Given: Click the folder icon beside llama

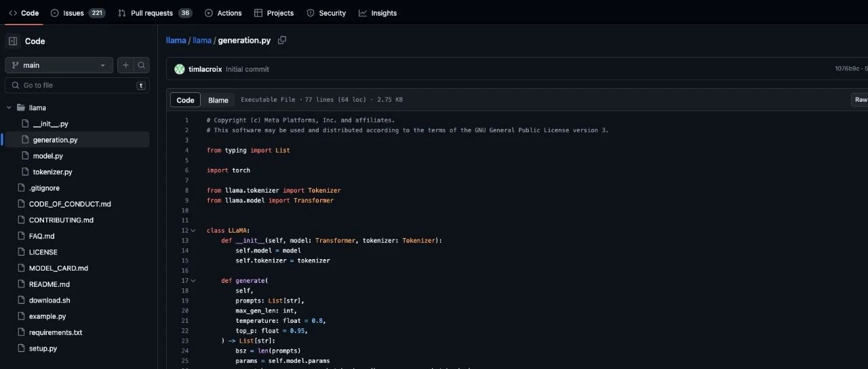Looking at the screenshot, I should [x=21, y=108].
